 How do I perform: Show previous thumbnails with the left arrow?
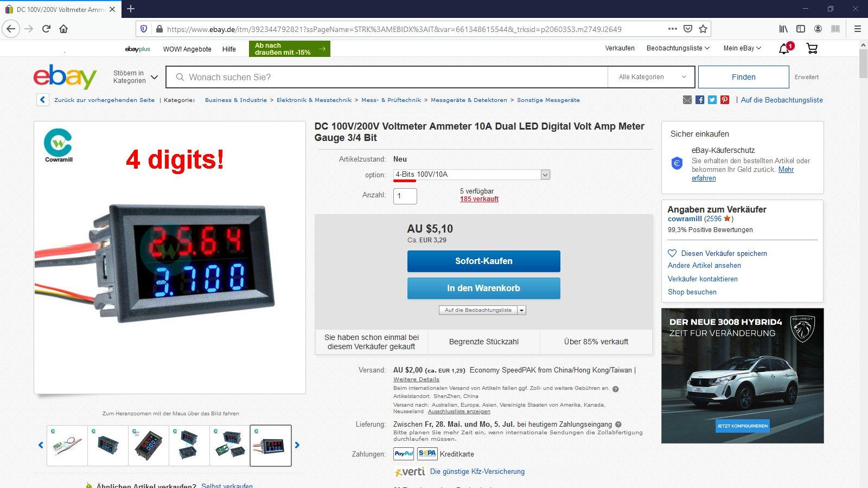(x=41, y=445)
